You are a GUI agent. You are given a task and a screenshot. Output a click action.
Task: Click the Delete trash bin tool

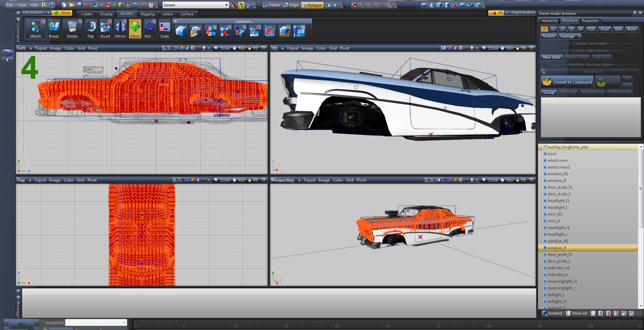click(x=72, y=29)
